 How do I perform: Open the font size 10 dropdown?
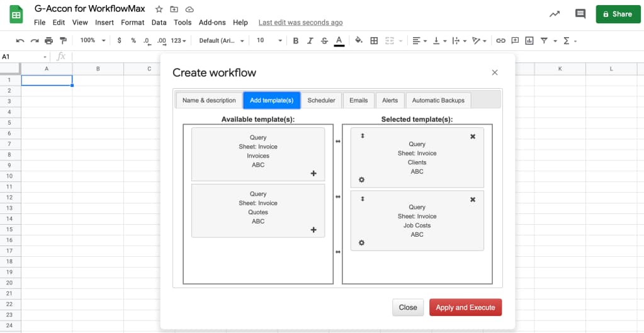pos(269,41)
